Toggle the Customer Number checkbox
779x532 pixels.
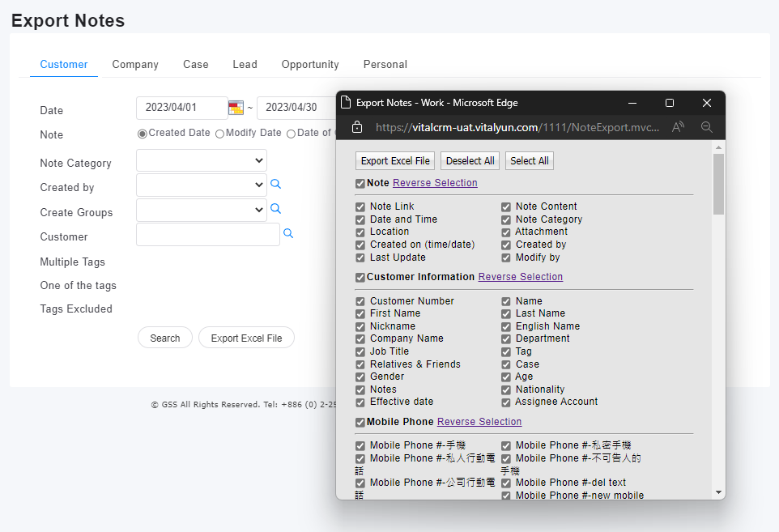coord(360,301)
